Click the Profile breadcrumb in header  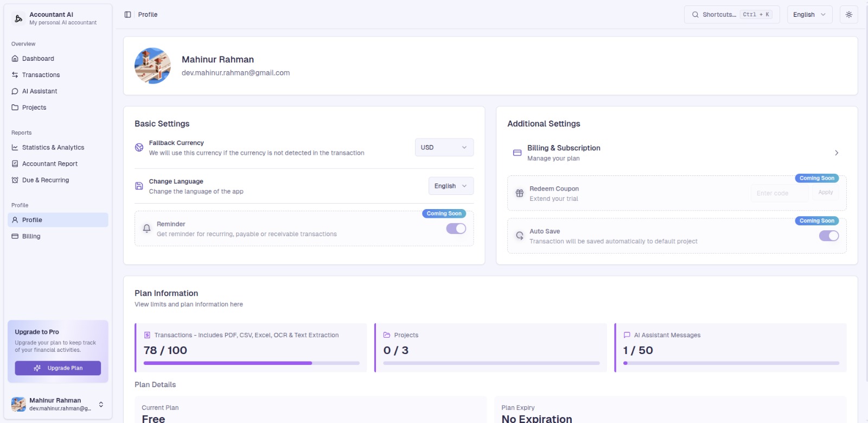point(148,15)
